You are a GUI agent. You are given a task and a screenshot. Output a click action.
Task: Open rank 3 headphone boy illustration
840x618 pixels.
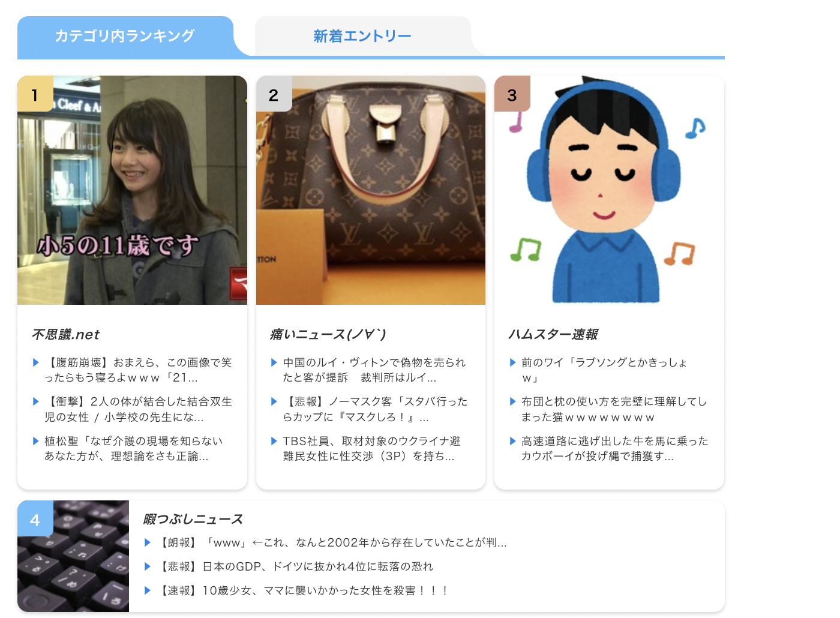(x=609, y=190)
